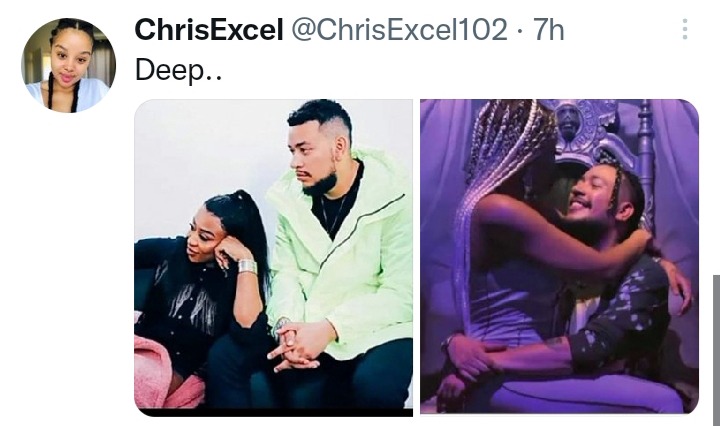This screenshot has width=720, height=426.
Task: Visit author page via bold ChrisExcel name
Action: (x=209, y=30)
